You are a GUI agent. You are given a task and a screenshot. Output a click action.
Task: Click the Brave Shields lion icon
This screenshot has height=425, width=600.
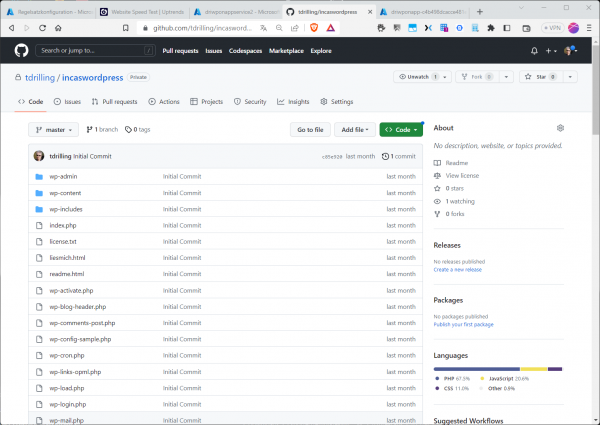coord(314,28)
